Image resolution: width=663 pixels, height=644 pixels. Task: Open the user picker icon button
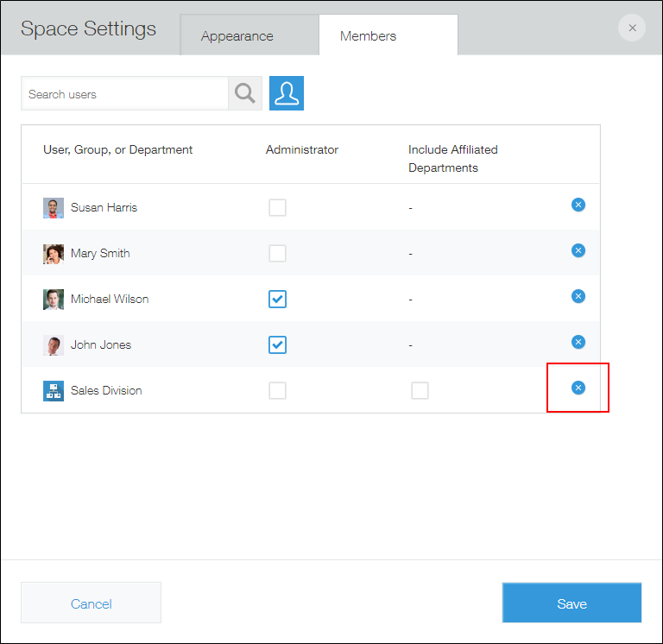(287, 93)
